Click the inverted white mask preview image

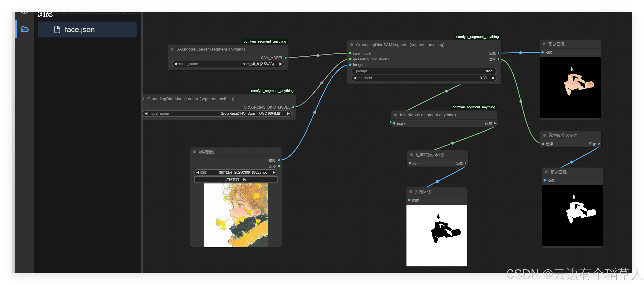pos(436,235)
